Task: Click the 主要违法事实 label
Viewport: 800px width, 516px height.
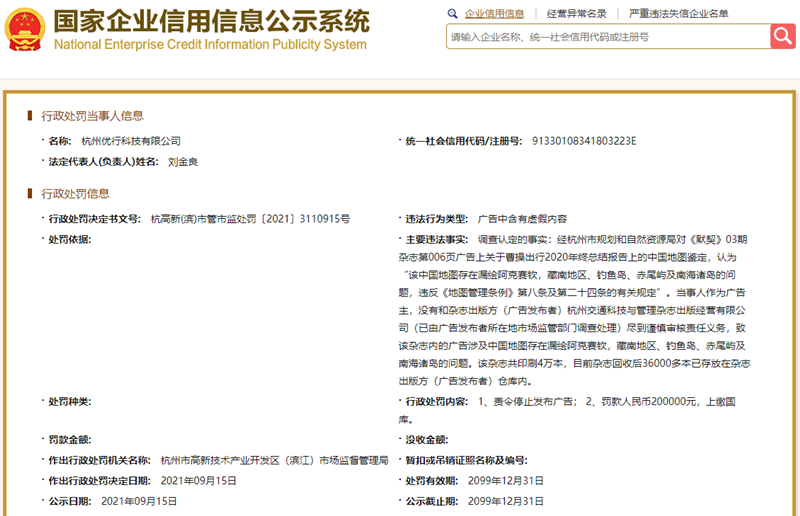Action: (x=437, y=239)
